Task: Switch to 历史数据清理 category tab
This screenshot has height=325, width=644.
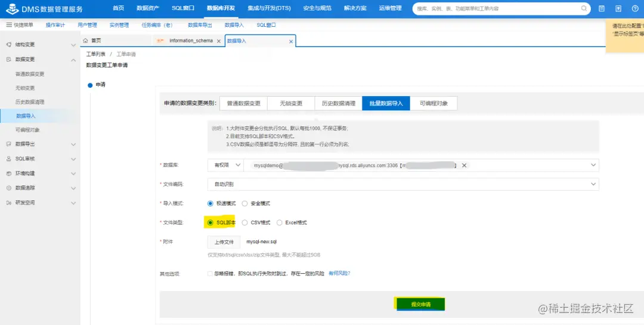Action: 339,104
